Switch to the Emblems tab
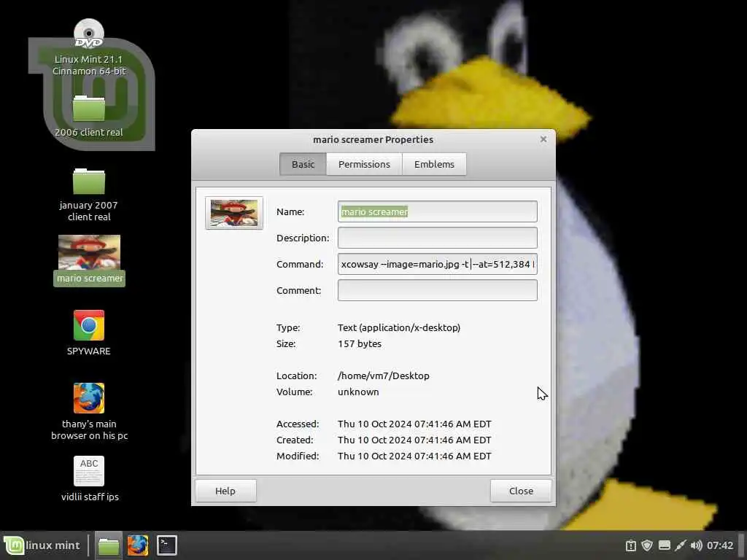The image size is (747, 560). 434,164
